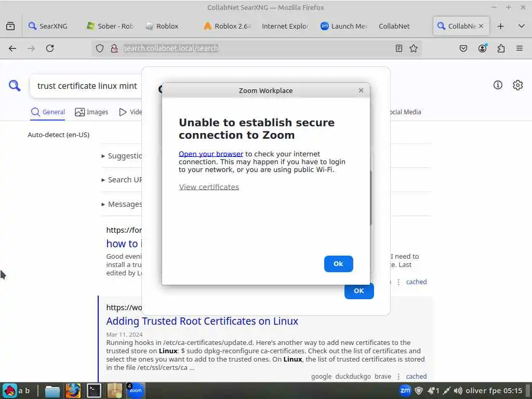Expand the Search URL section
The width and height of the screenshot is (532, 399).
pyautogui.click(x=122, y=180)
